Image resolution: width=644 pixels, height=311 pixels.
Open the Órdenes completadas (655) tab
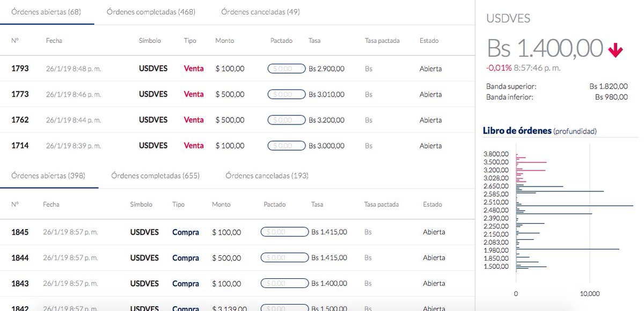point(156,175)
